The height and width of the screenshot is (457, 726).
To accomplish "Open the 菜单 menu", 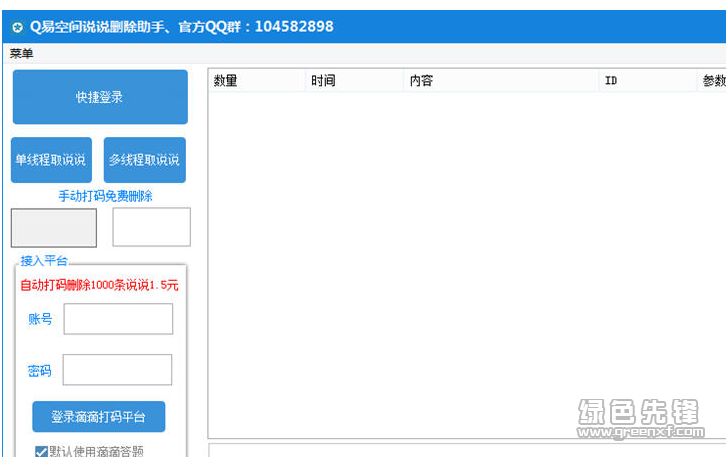I will (x=21, y=53).
